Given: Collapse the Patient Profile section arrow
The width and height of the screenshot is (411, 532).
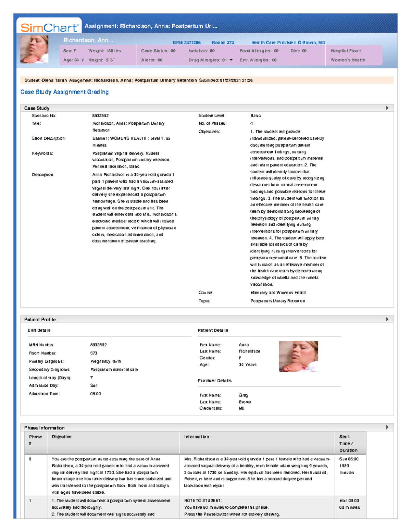Looking at the screenshot, I should pyautogui.click(x=387, y=319).
